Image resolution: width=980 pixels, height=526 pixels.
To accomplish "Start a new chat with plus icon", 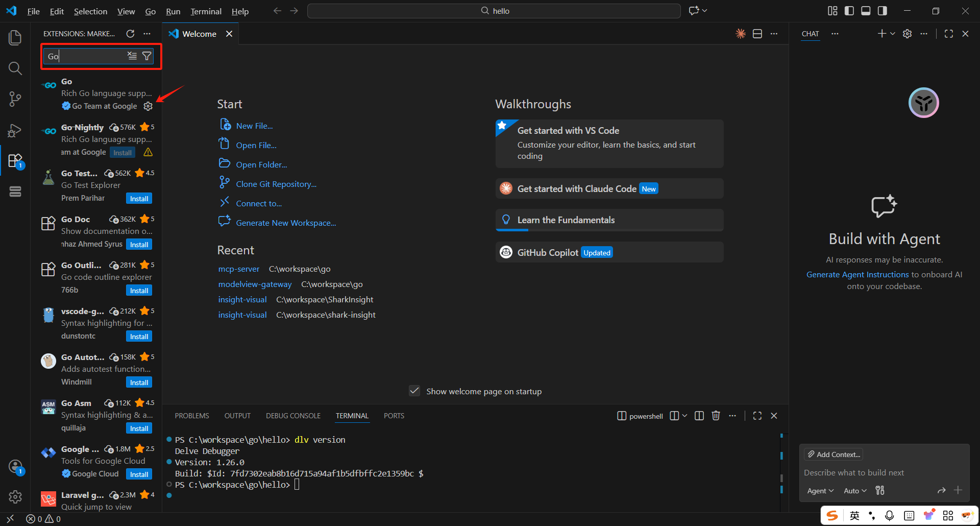I will click(881, 34).
